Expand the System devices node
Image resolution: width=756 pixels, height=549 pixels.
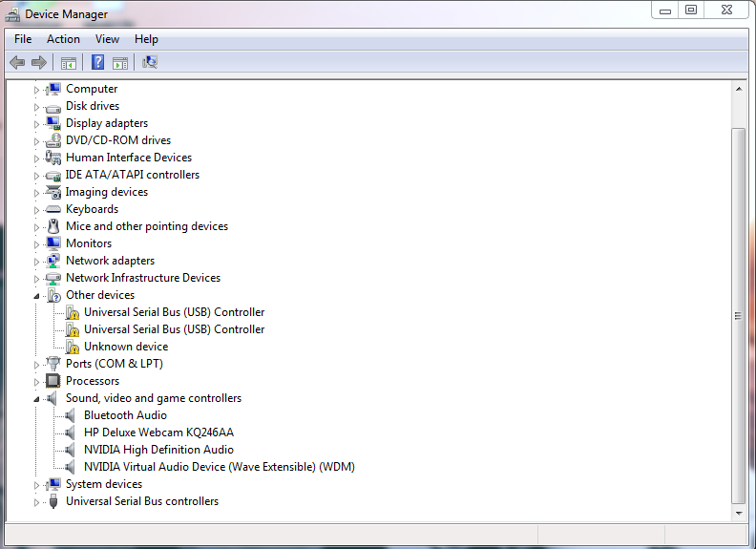coord(36,485)
